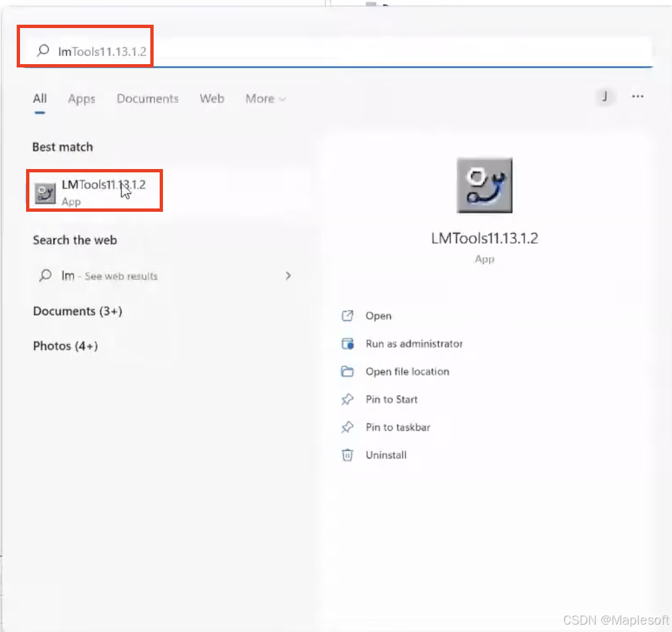Screen dimensions: 672x632
Task: Click the Pin to Start pin icon
Action: tap(347, 400)
